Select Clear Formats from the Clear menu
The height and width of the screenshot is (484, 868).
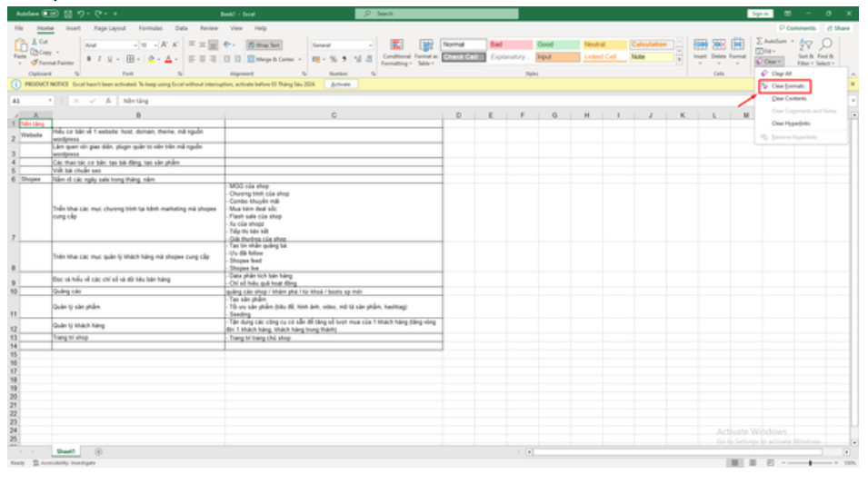coord(787,85)
